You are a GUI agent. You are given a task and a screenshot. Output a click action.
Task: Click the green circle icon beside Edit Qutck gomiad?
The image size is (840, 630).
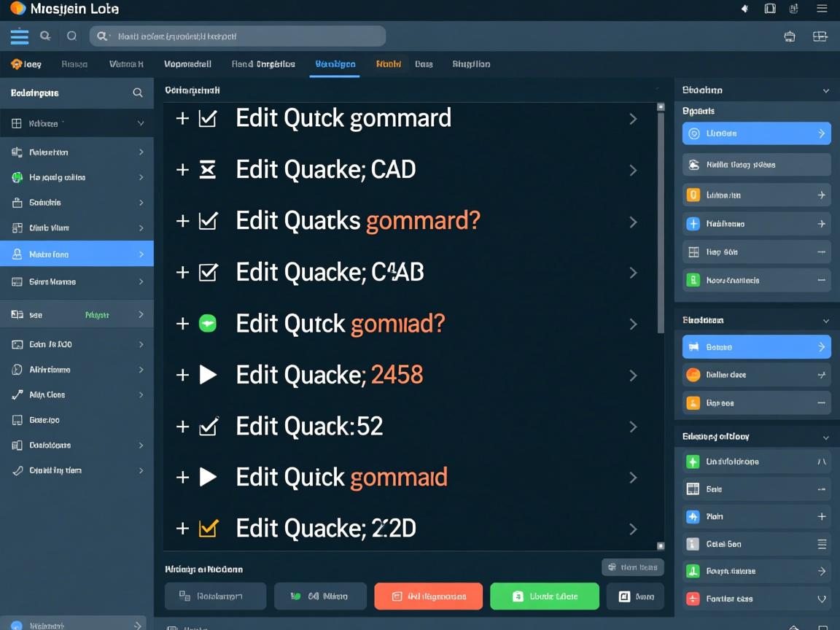pyautogui.click(x=208, y=324)
